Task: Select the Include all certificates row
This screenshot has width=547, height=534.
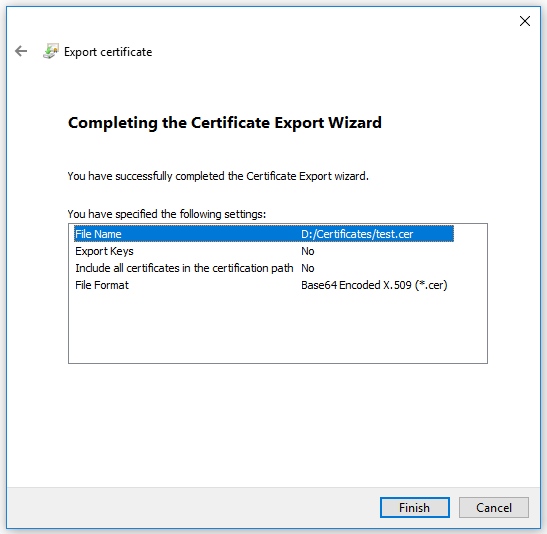Action: [264, 268]
